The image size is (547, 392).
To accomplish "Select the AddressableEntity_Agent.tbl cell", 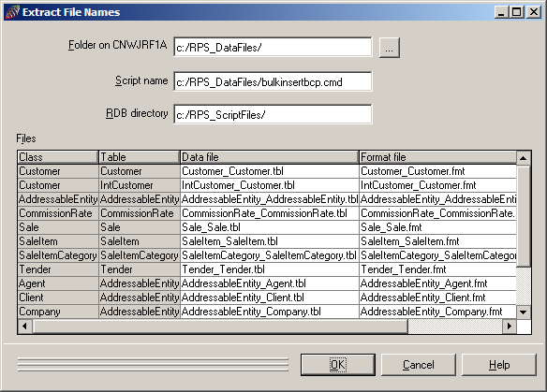I will point(270,283).
